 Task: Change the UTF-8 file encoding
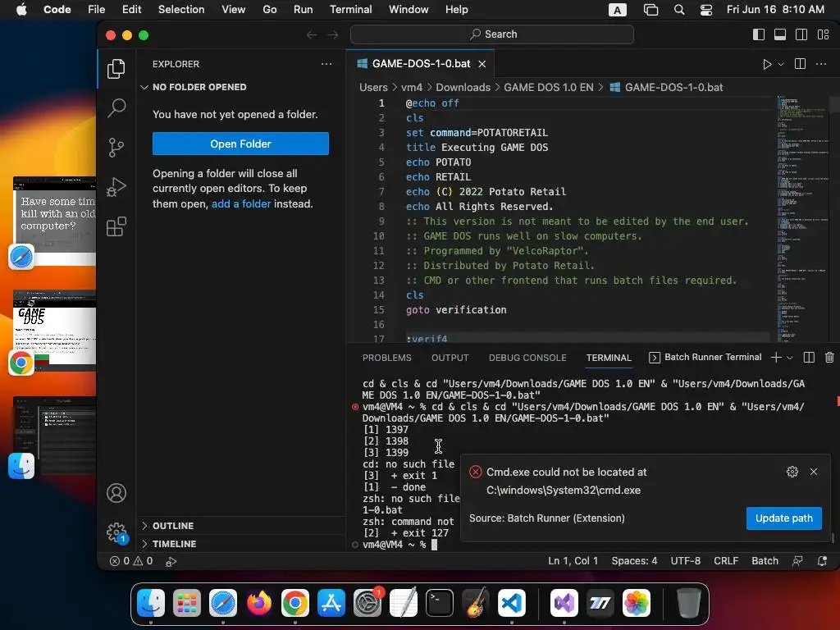tap(685, 561)
